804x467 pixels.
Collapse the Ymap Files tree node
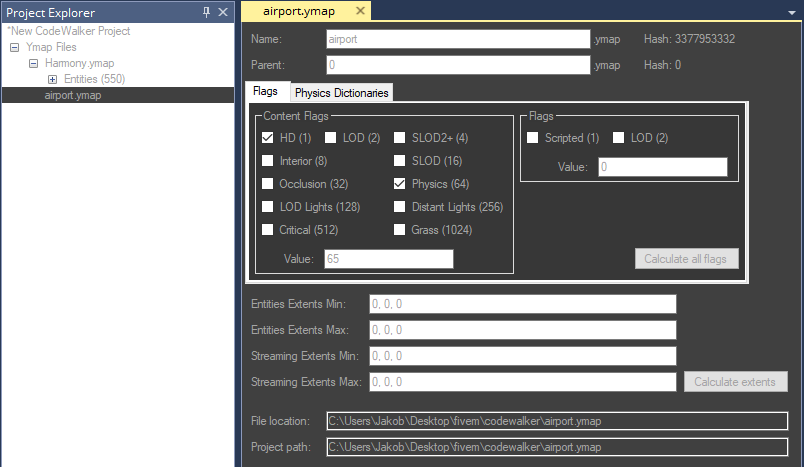16,47
